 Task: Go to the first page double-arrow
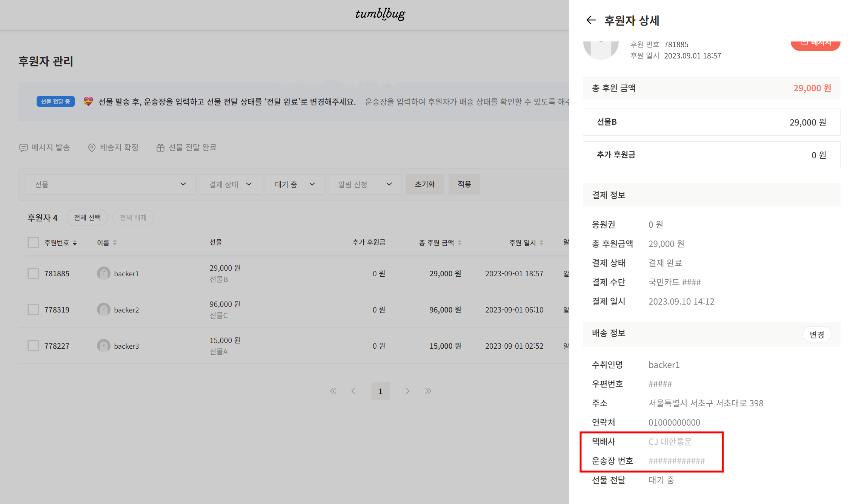(333, 391)
